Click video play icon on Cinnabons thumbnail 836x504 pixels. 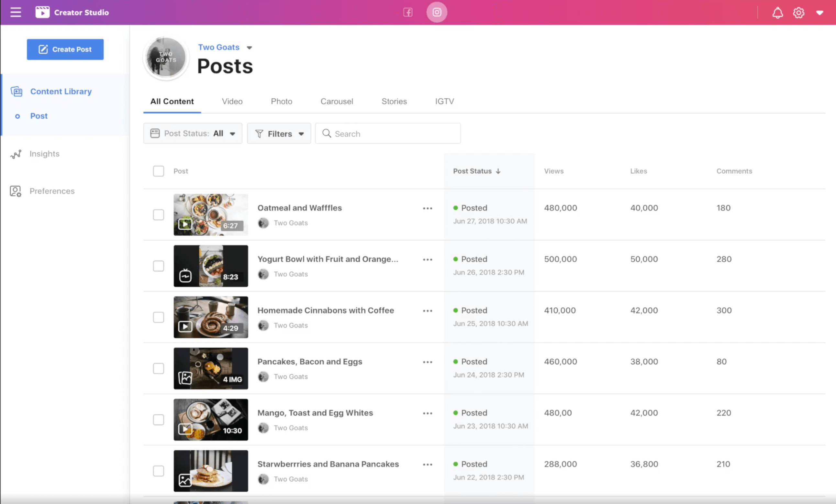coord(185,327)
